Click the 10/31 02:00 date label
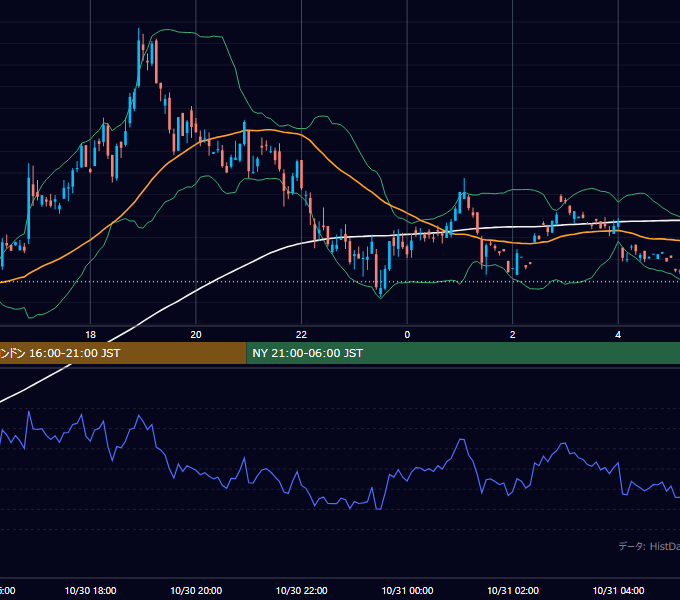This screenshot has width=680, height=600. (x=513, y=590)
